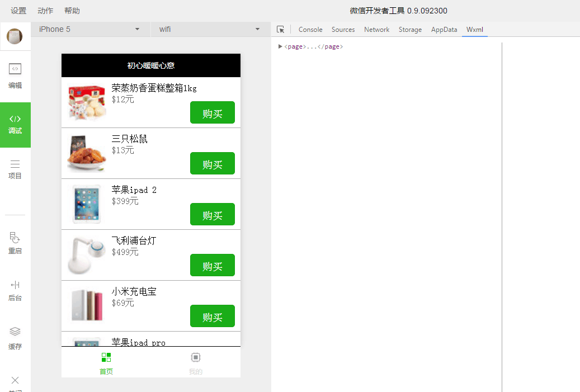Click the 飞利浦台灯 lamp image
Screen dimensions: 580x392
click(x=87, y=255)
